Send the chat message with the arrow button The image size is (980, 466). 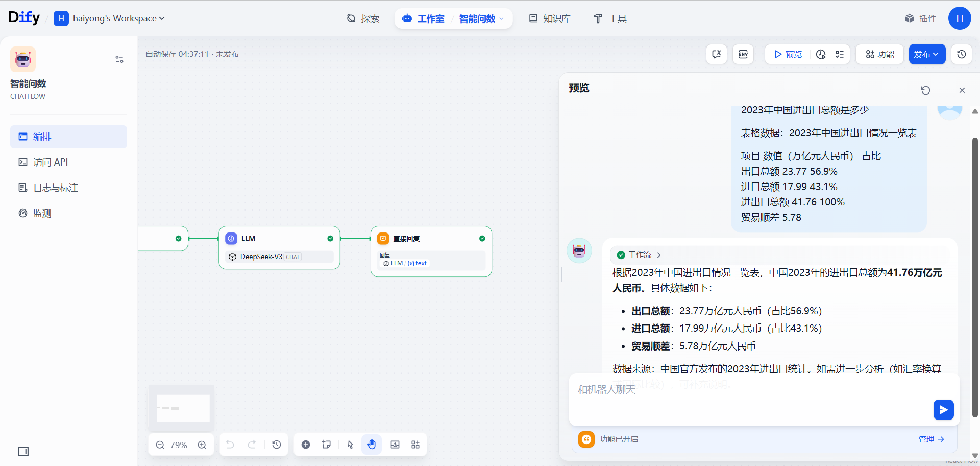tap(943, 410)
